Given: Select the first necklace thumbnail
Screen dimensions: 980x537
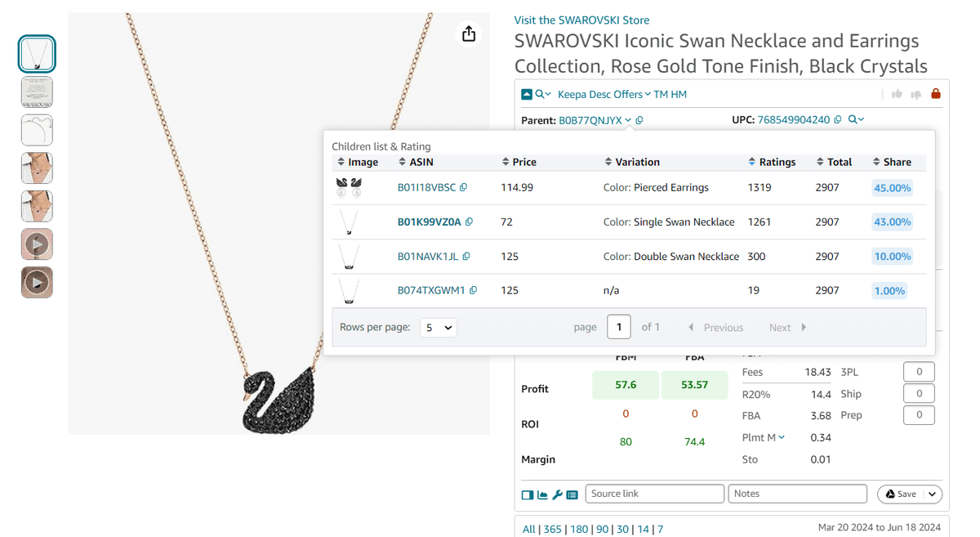Looking at the screenshot, I should [37, 54].
